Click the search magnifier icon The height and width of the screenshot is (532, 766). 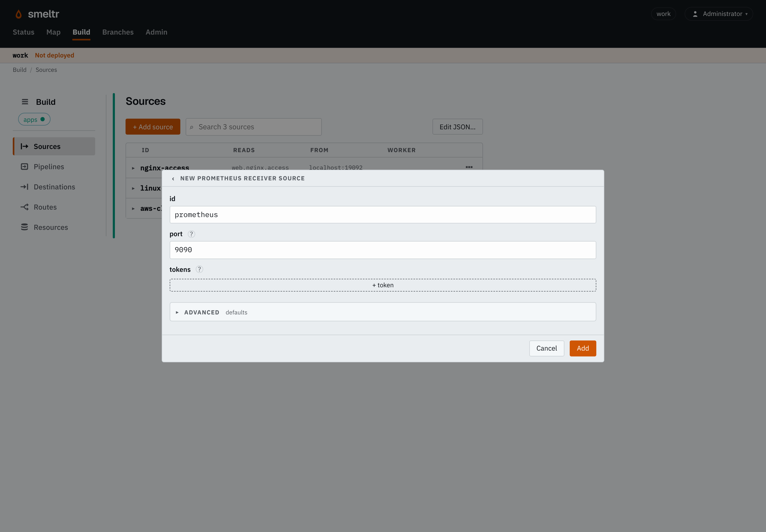tap(192, 127)
